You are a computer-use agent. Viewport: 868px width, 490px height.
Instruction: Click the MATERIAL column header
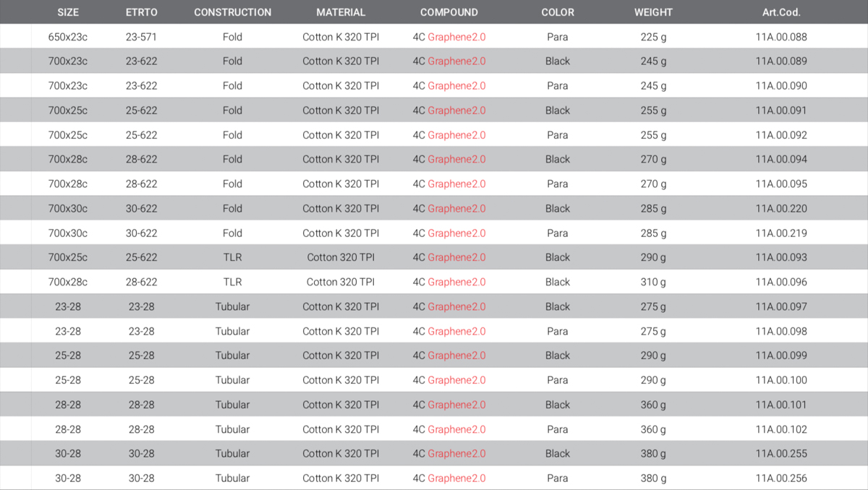pos(341,12)
